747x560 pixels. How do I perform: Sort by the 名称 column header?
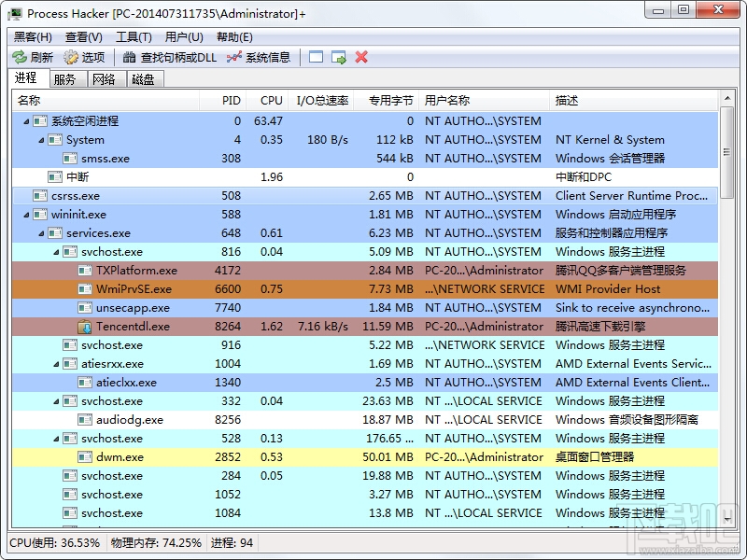(x=106, y=101)
